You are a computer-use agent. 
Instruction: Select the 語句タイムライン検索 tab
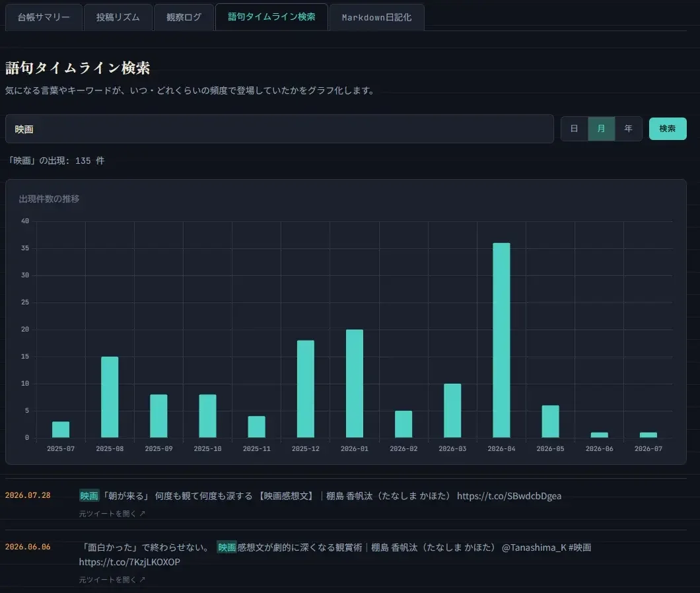[271, 17]
